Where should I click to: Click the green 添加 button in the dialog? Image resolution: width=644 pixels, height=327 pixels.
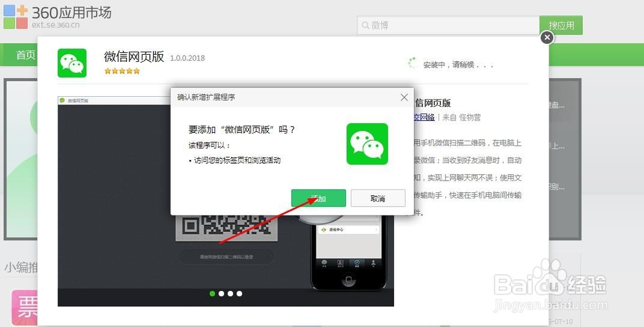pos(318,198)
